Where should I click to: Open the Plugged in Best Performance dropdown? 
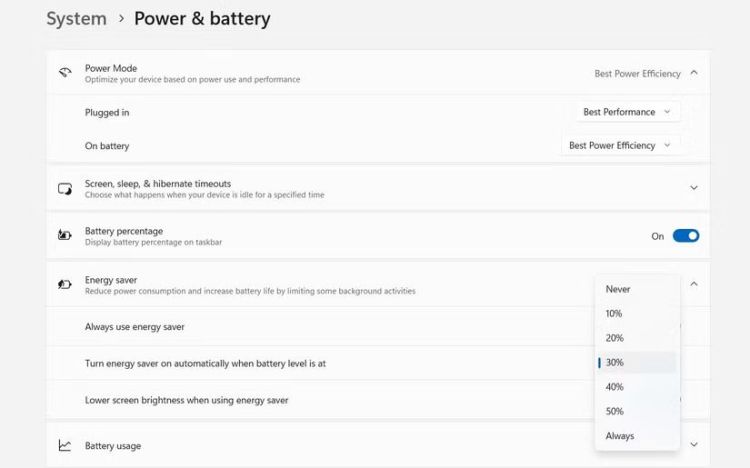point(626,112)
